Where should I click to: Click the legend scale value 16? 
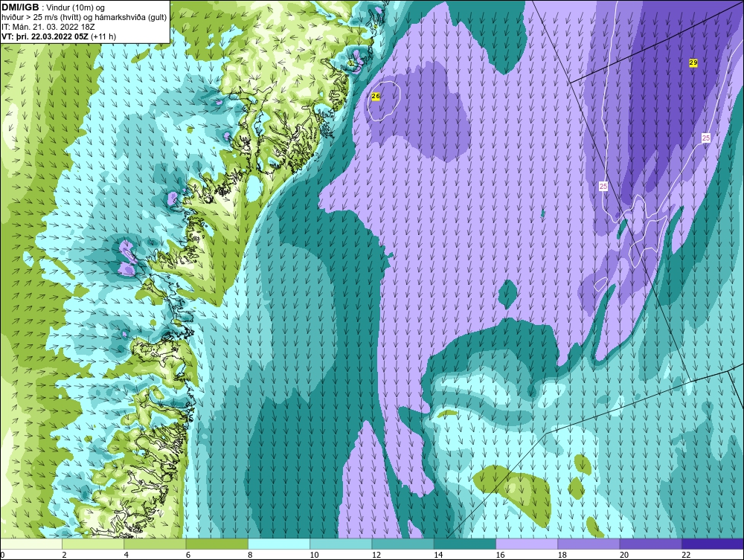500,555
